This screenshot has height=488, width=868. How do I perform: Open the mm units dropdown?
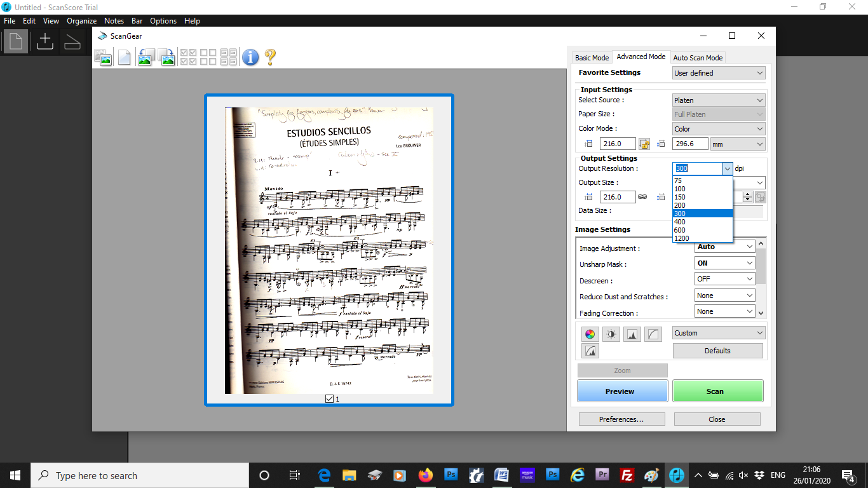(x=738, y=144)
